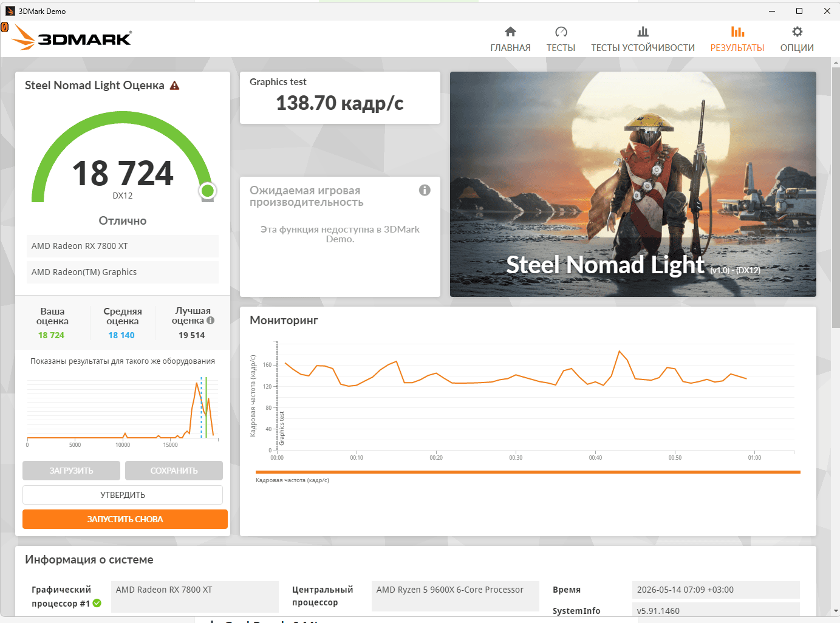Click the УТВЕРДИТЬ button
Screen dimensions: 840x623
tap(123, 495)
